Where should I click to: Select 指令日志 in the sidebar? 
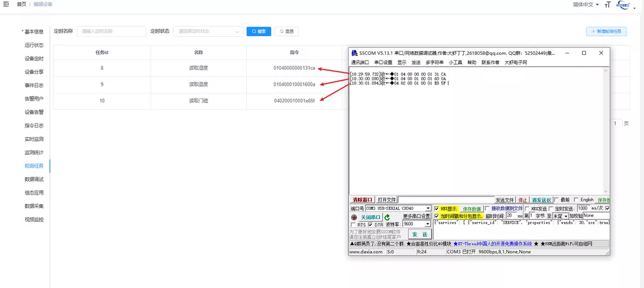tap(34, 126)
